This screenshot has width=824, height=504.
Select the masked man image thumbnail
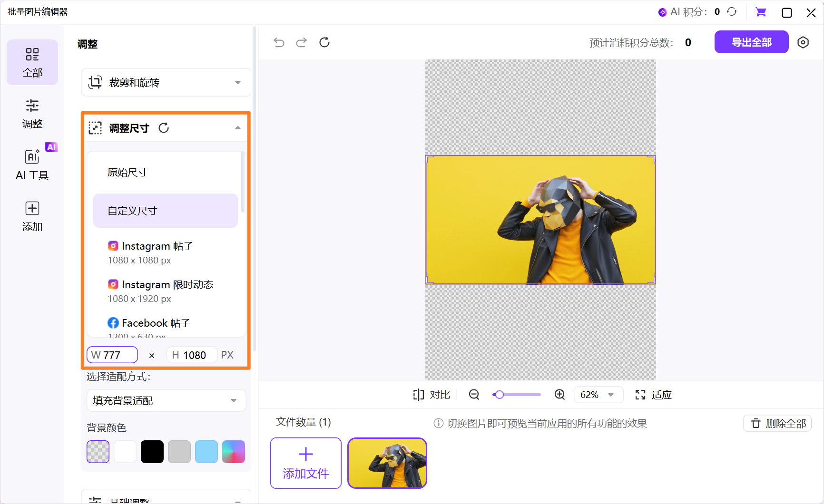(x=387, y=463)
